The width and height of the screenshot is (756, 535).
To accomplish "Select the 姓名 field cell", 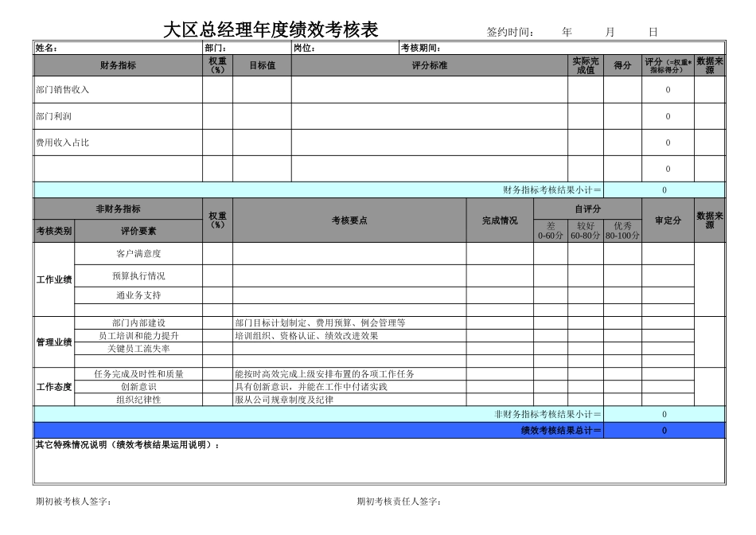I will click(118, 48).
